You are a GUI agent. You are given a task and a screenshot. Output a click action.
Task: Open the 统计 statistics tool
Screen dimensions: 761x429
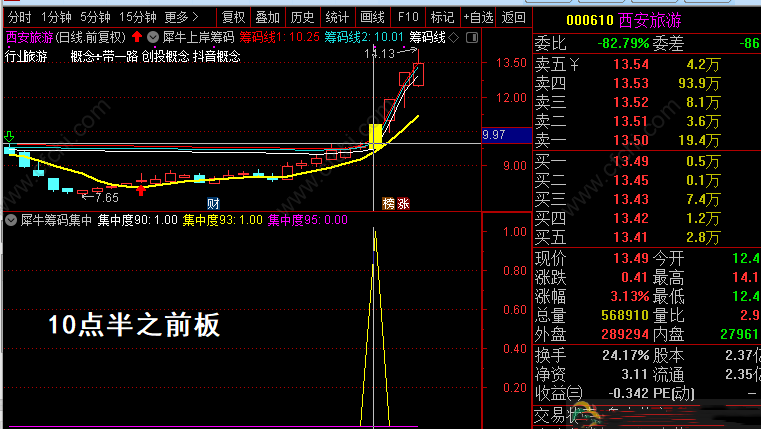[337, 18]
